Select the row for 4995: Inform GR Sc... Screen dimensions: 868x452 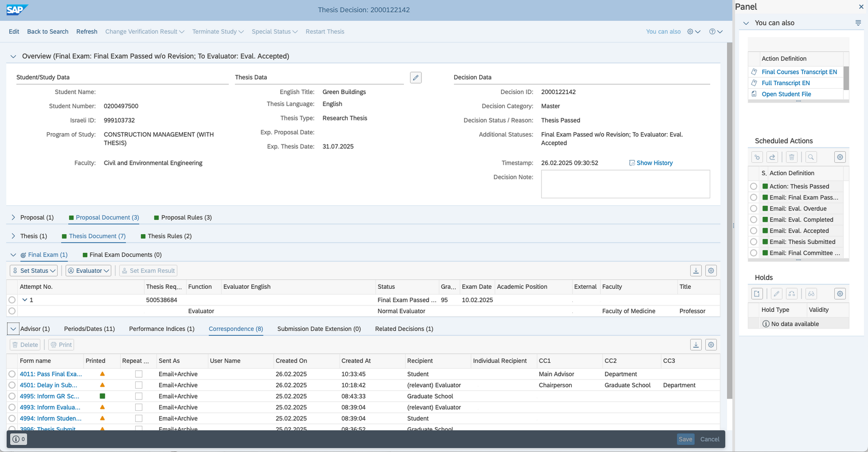coord(12,396)
